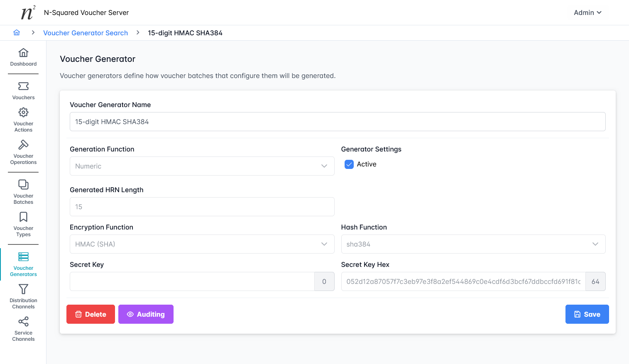Expand the Generation Function dropdown
Viewport: 629px width, 364px height.
coord(202,166)
